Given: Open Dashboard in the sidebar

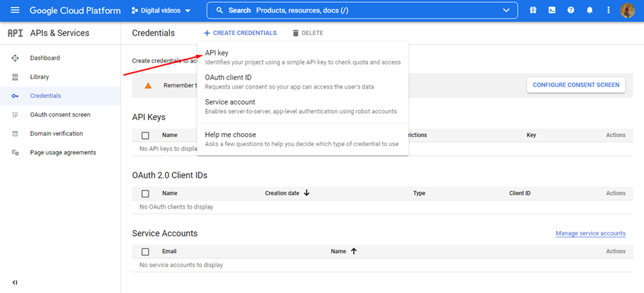Looking at the screenshot, I should pyautogui.click(x=45, y=58).
